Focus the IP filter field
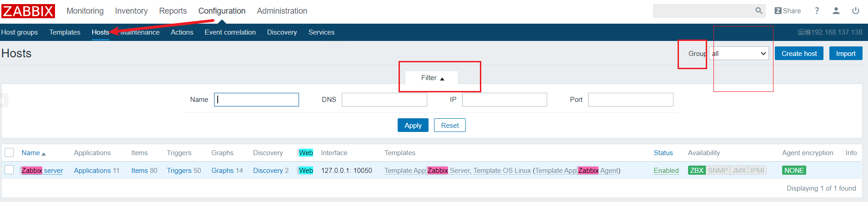 coord(504,100)
